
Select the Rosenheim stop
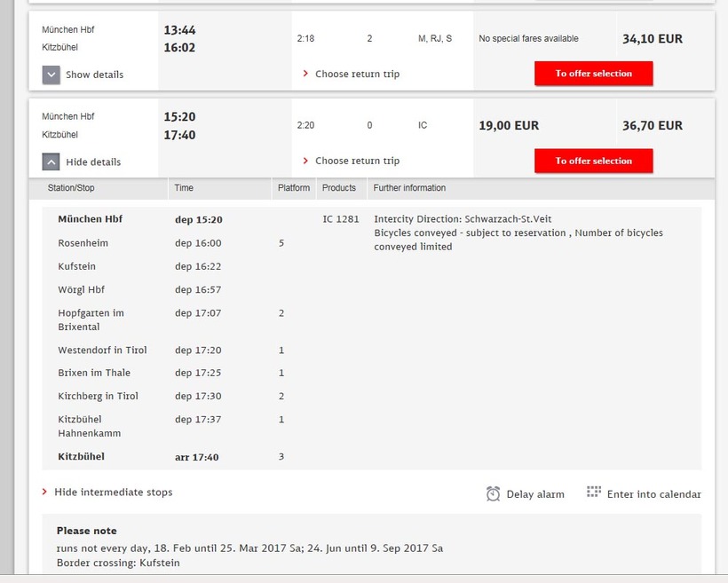(x=83, y=243)
